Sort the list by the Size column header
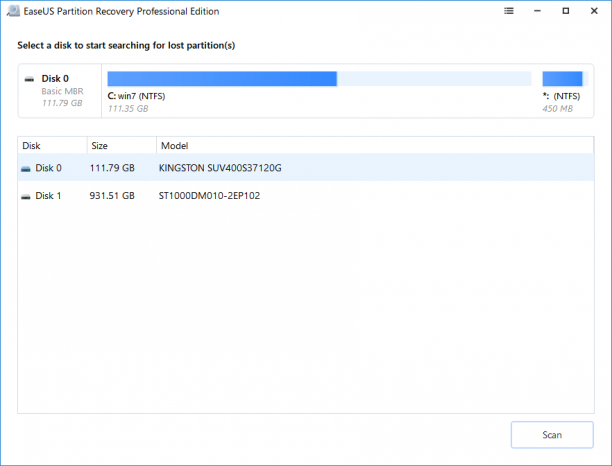Screen dimensions: 612x466 122,146
